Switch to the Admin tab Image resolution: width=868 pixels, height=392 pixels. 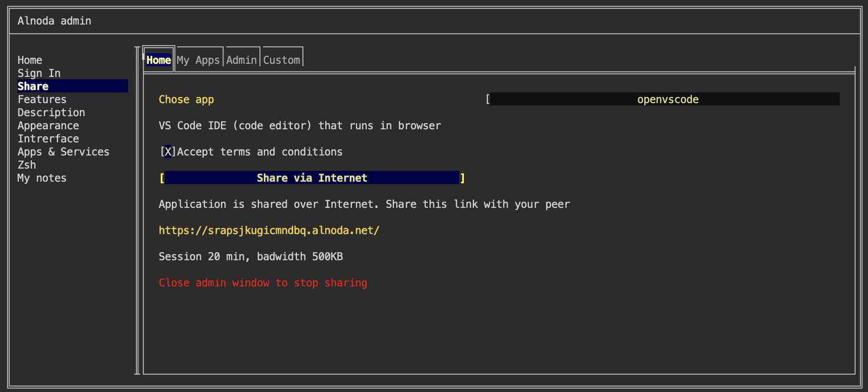coord(241,60)
